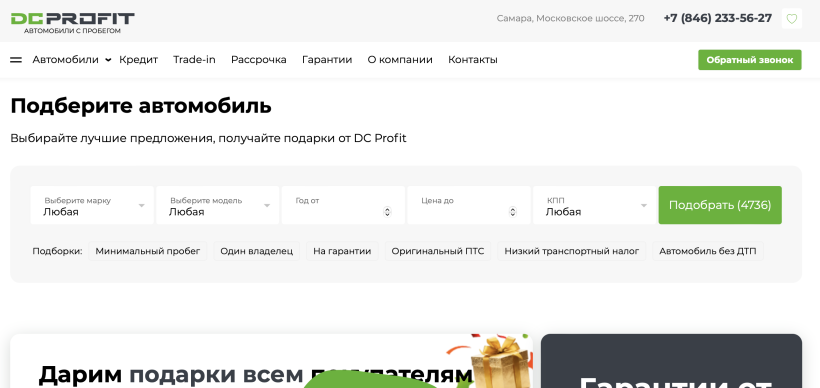Focus the Год от input field
This screenshot has width=820, height=388.
[x=343, y=205]
